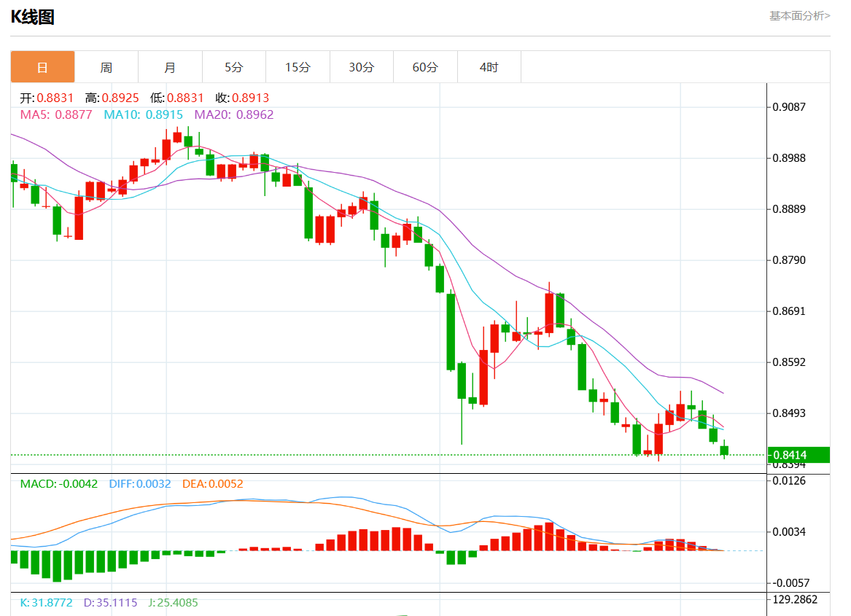Click the 0.9087 price axis label
Screen dimensions: 851x616
(x=790, y=107)
